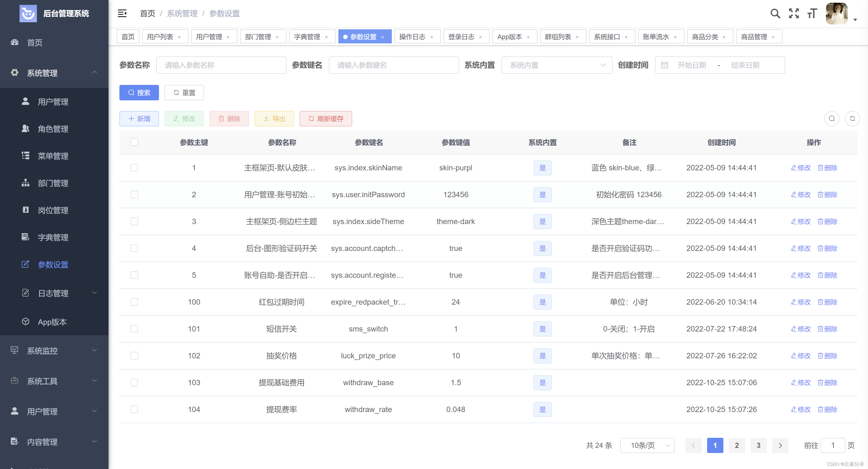Click the table refresh round icon

click(852, 119)
